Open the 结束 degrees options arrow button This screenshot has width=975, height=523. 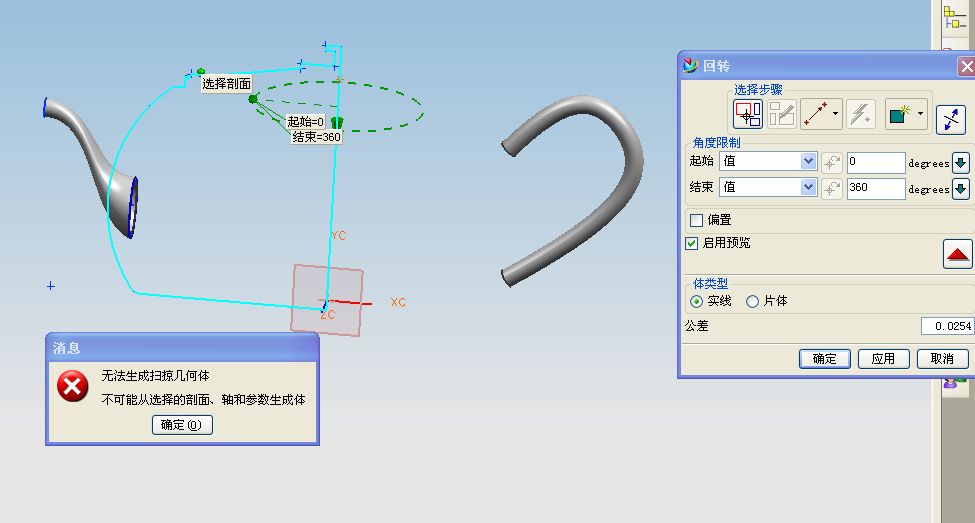pos(961,189)
